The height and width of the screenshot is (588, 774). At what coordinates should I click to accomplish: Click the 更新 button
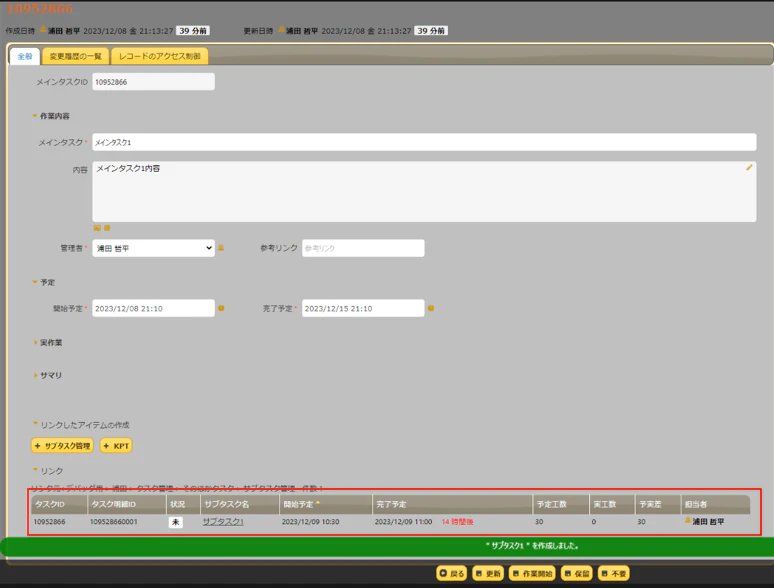pos(488,573)
